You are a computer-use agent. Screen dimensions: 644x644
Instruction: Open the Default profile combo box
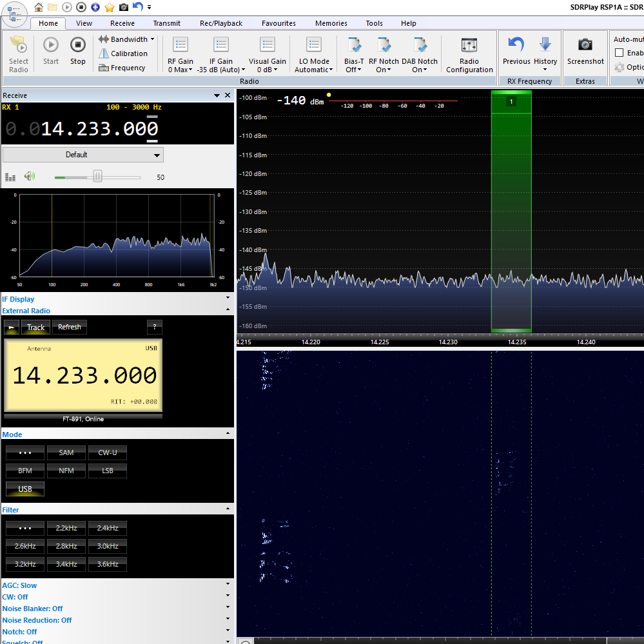[83, 155]
